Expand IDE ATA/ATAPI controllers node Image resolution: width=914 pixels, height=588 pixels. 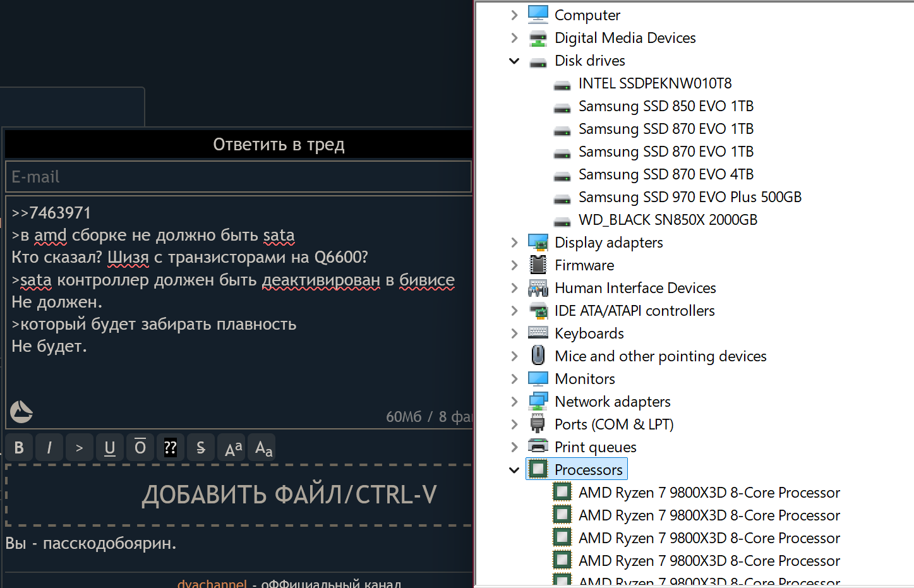coord(514,311)
